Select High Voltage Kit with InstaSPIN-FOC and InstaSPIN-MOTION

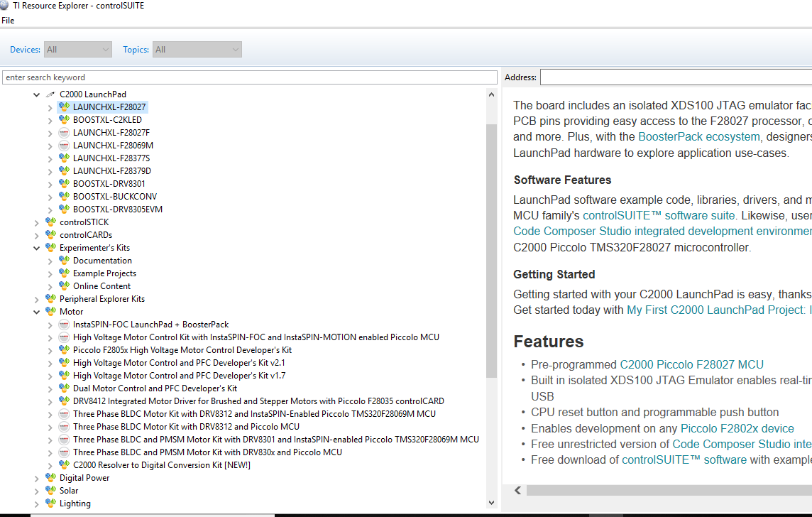coord(256,337)
